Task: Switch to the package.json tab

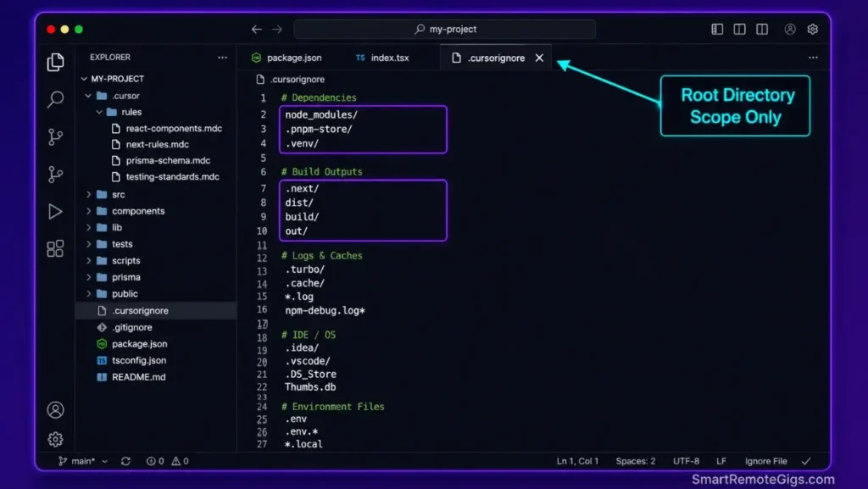Action: tap(287, 58)
